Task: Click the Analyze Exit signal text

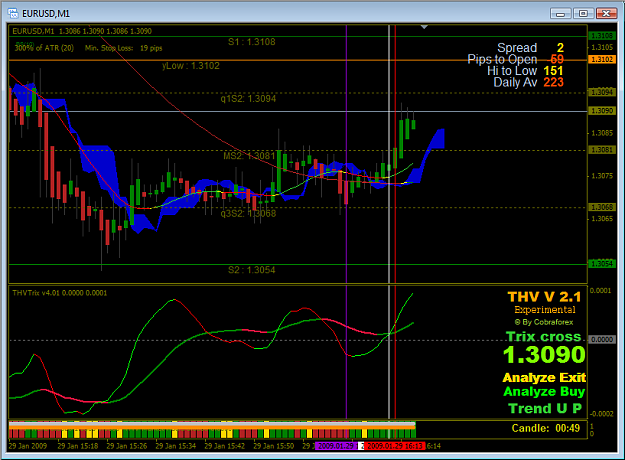Action: (544, 377)
